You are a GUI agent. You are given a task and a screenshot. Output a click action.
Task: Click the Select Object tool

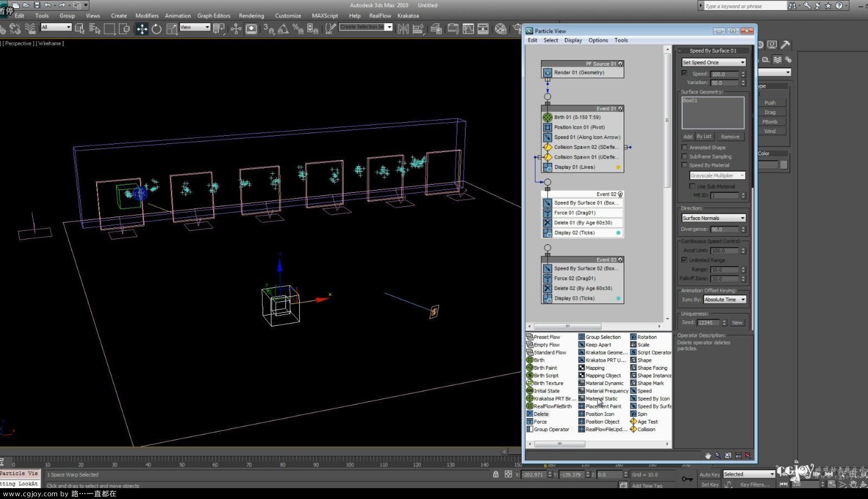(x=80, y=29)
